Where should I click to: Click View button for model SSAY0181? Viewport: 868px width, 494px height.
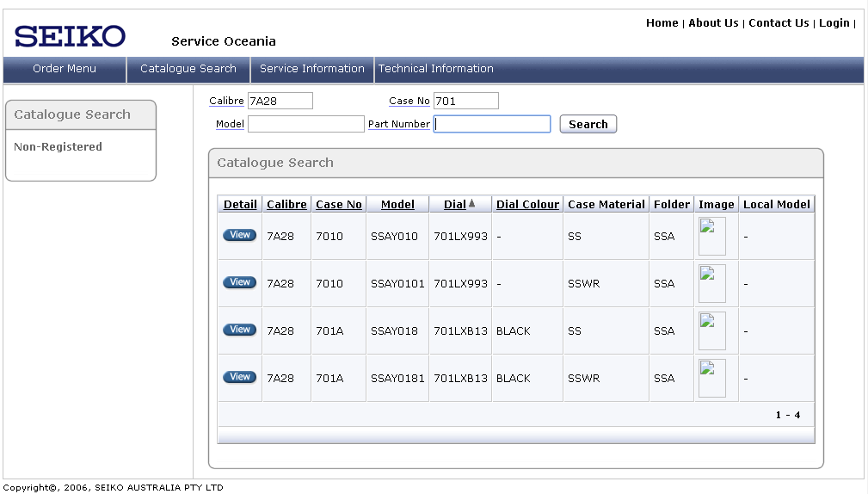click(239, 377)
